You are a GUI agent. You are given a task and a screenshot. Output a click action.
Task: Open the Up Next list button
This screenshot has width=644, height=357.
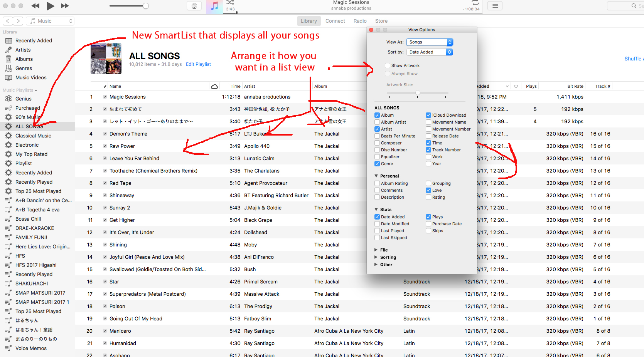pos(495,6)
